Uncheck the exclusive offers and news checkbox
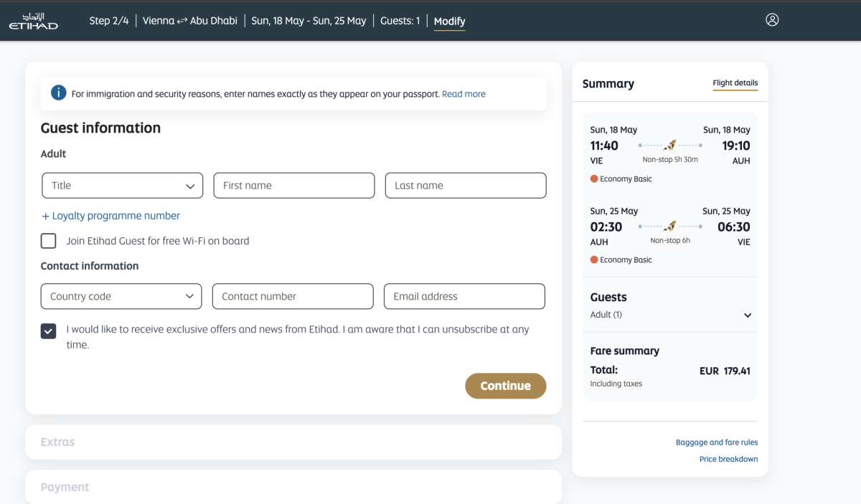The image size is (861, 504). point(49,331)
